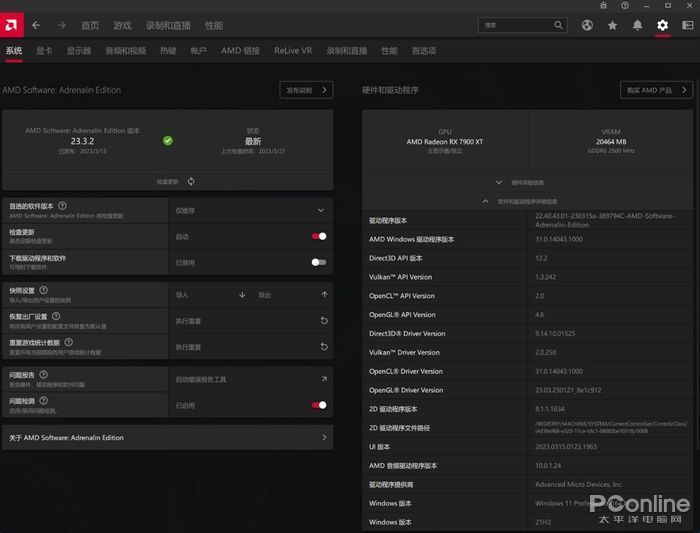Open 性能 in top navigation bar
This screenshot has height=533, width=700.
coord(214,25)
